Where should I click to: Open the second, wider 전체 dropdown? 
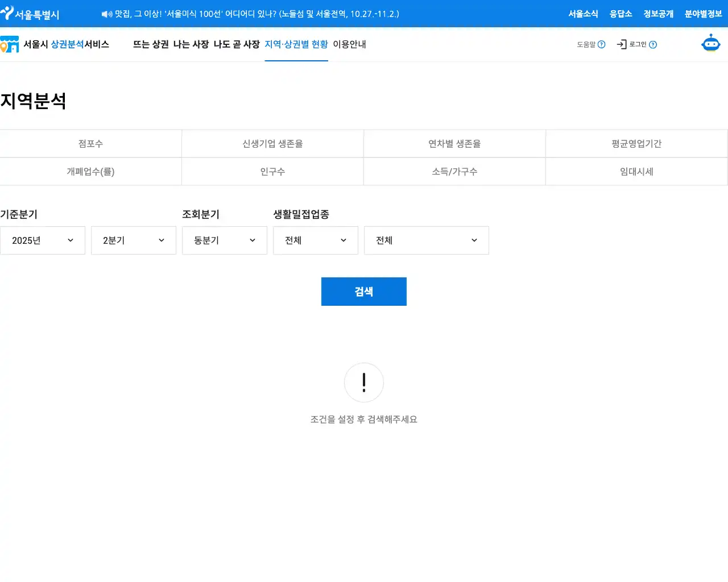coord(427,240)
